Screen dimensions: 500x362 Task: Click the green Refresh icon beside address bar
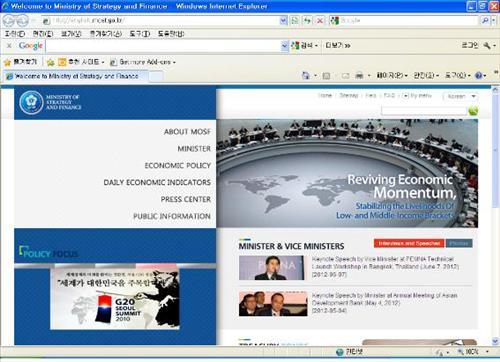click(307, 21)
